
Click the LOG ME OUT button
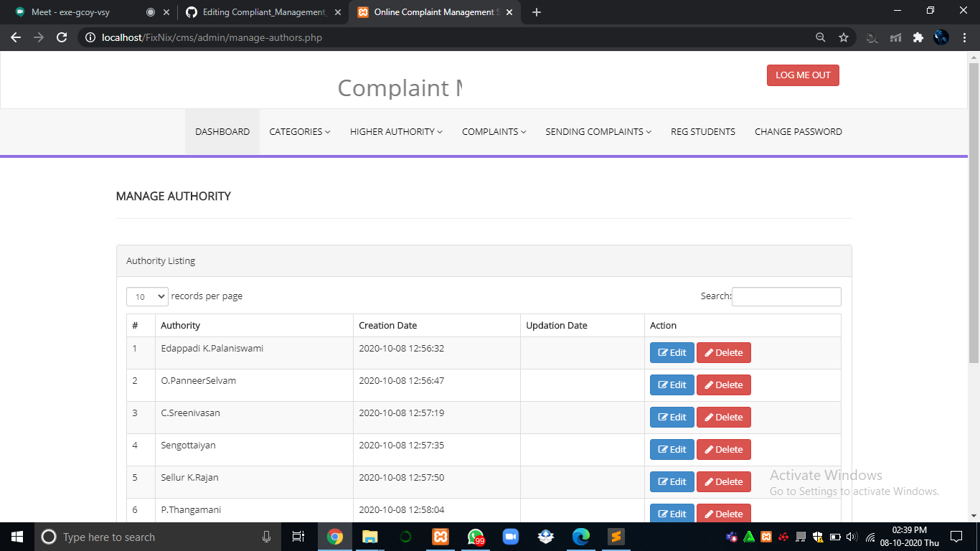coord(803,75)
